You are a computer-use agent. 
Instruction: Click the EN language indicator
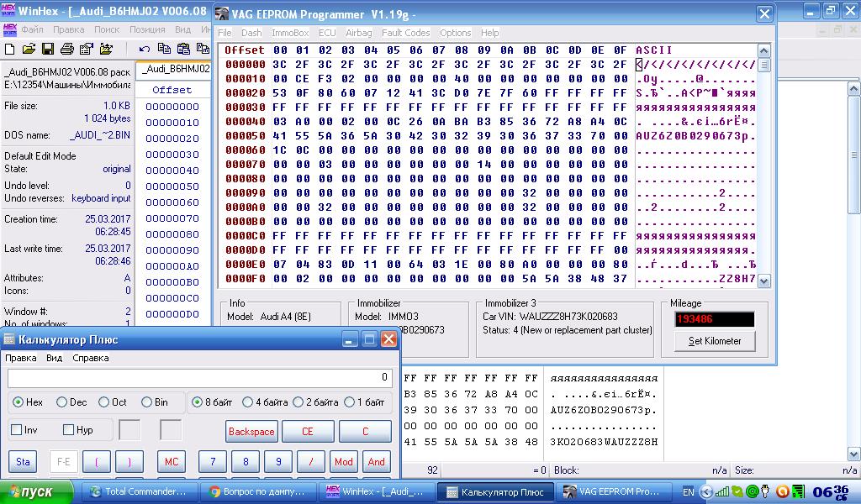[688, 492]
